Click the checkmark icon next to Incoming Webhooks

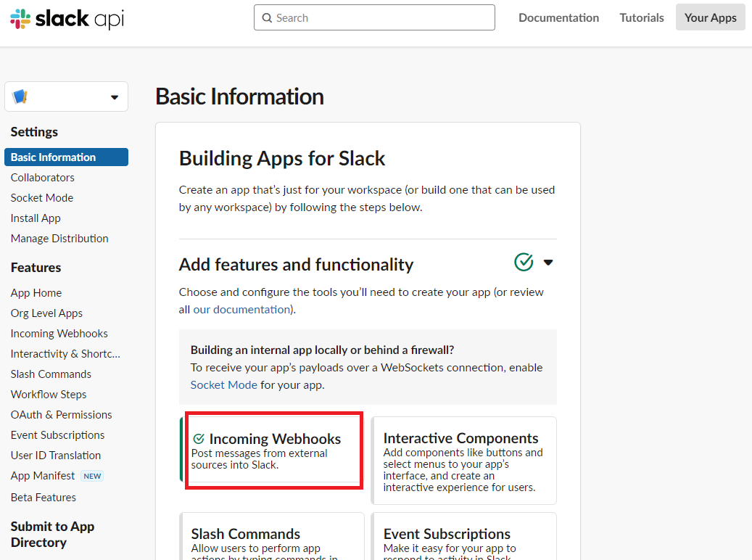[199, 439]
